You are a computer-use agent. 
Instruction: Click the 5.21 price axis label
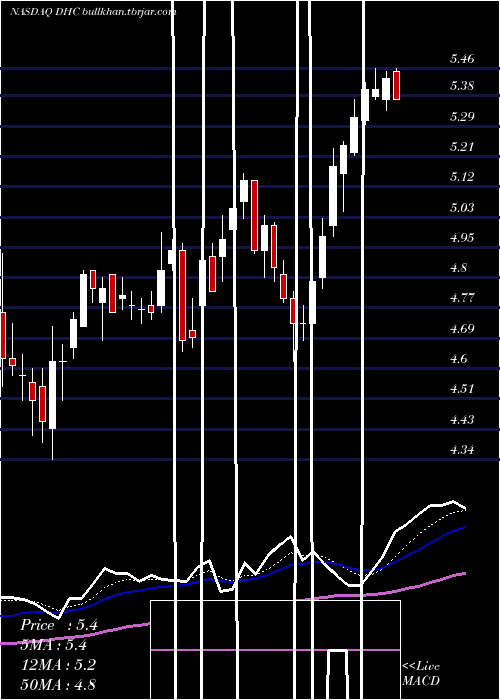(462, 147)
